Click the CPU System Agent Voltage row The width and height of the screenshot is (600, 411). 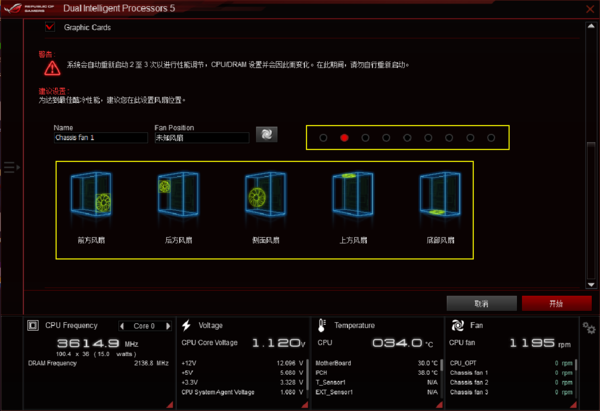tap(242, 392)
